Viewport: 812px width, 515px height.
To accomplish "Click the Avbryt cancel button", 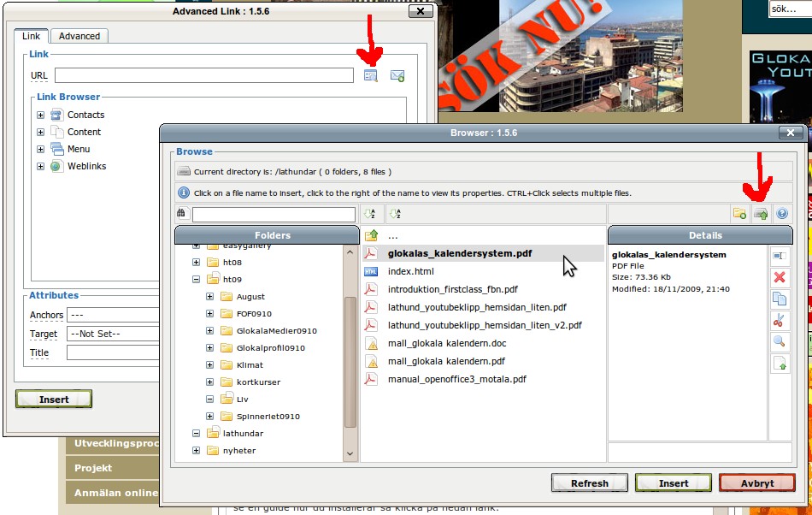I will tap(757, 482).
